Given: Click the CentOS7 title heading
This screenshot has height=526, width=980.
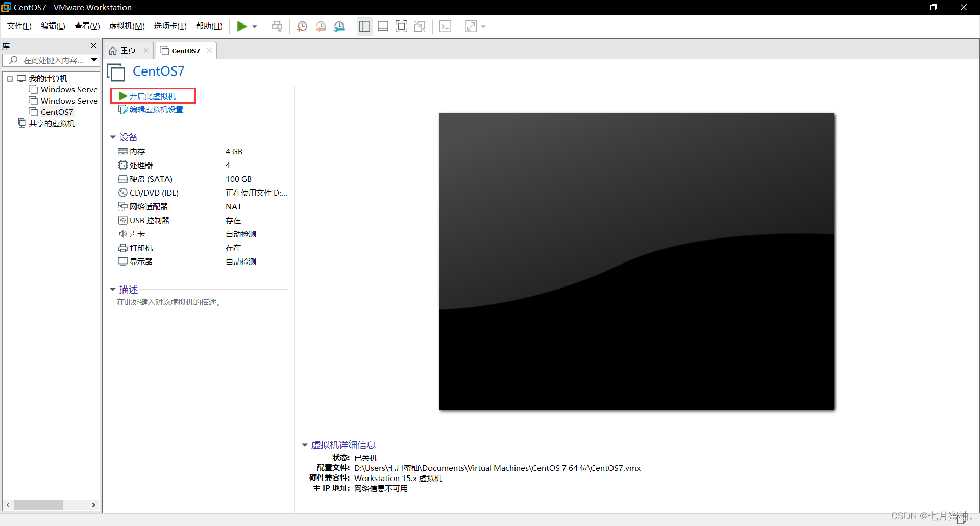Looking at the screenshot, I should pyautogui.click(x=159, y=71).
